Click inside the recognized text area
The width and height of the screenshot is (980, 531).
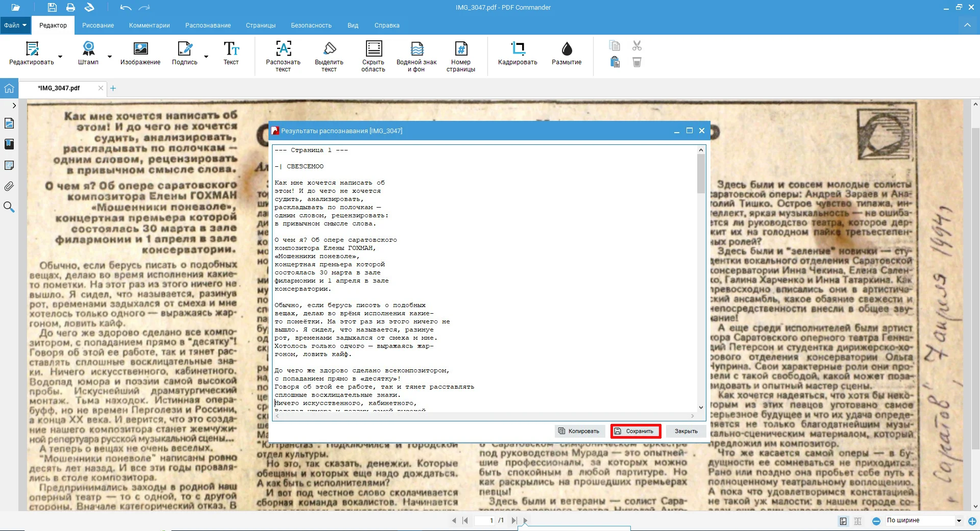[x=485, y=278]
